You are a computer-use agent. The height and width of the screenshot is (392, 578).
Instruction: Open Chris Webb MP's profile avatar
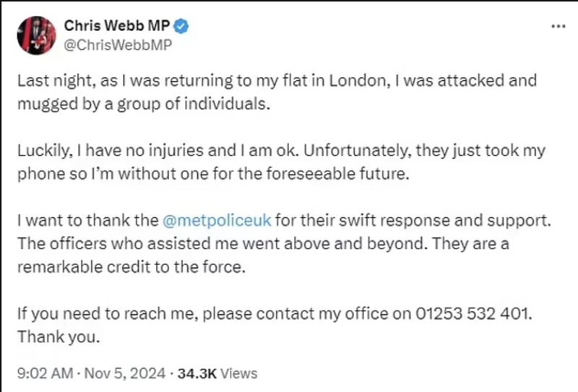[x=35, y=35]
